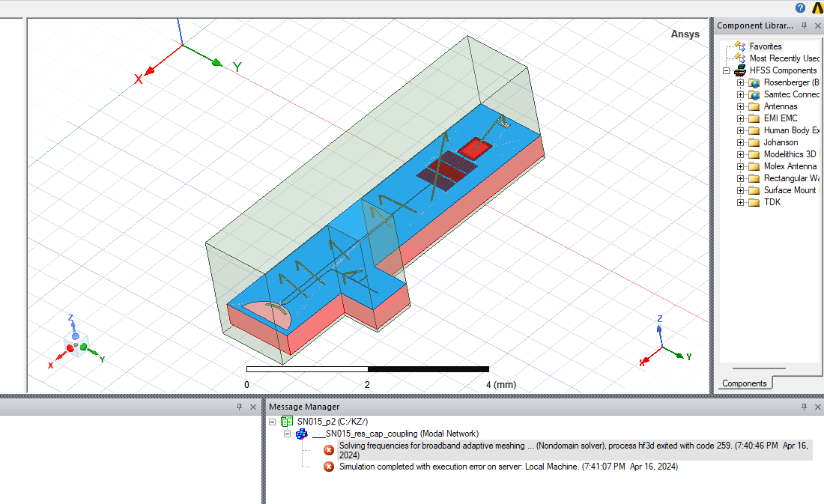Select the Most Recently Used item
The width and height of the screenshot is (824, 504).
click(784, 58)
